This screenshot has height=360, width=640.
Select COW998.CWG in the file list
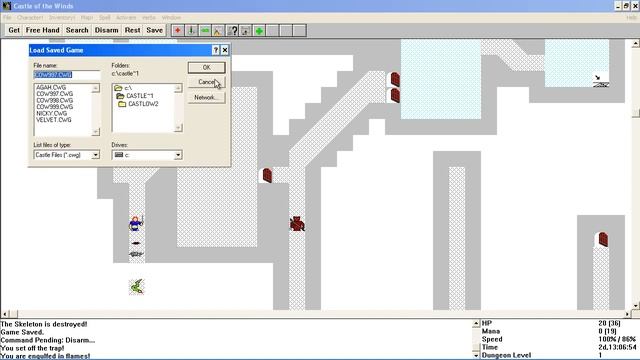coord(54,100)
